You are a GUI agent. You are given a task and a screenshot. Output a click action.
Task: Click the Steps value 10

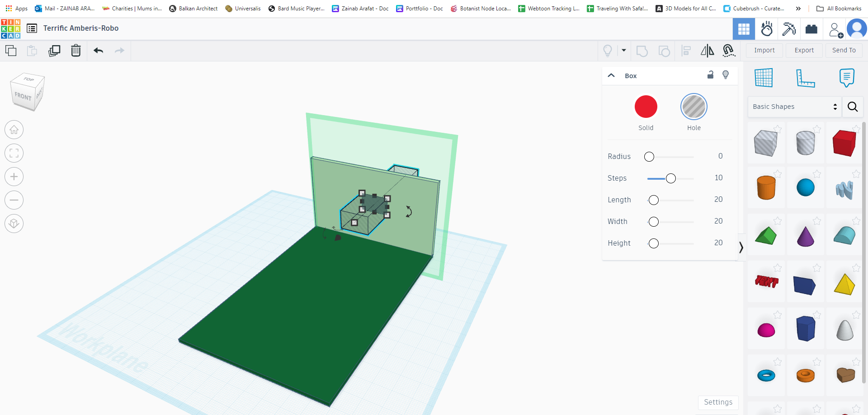click(x=718, y=178)
